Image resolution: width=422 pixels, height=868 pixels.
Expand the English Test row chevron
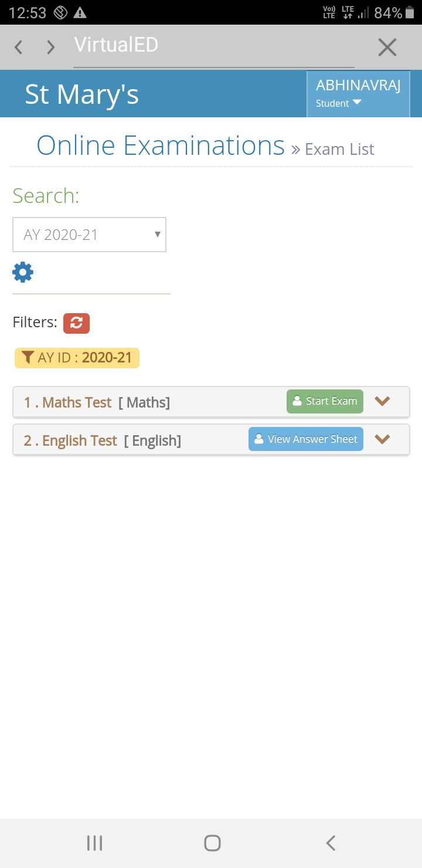382,439
